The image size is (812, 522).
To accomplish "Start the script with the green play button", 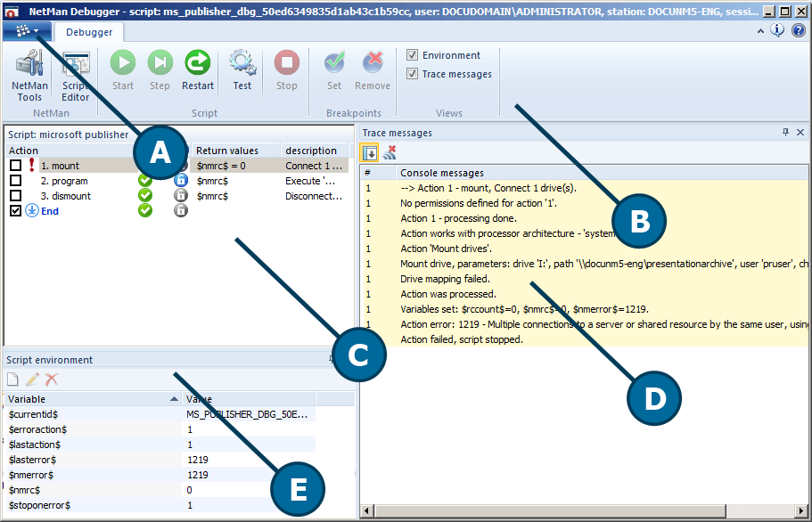I will (123, 62).
